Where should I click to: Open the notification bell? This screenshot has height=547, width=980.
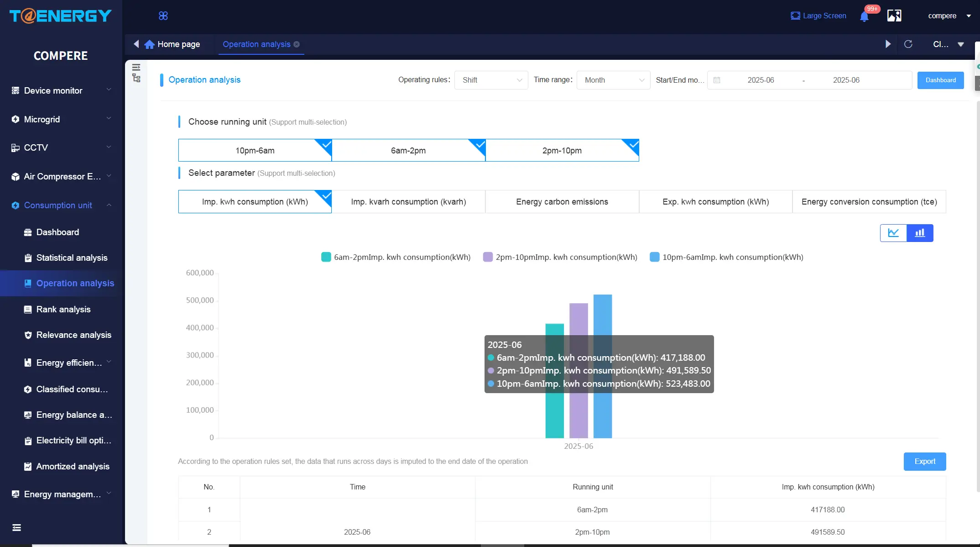864,16
